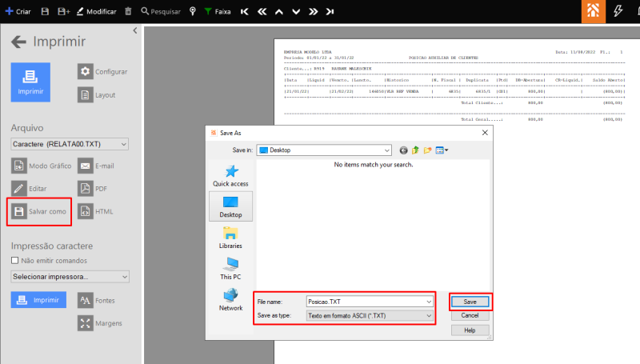Click Salvar como disk option
The image size is (640, 364).
coord(38,211)
